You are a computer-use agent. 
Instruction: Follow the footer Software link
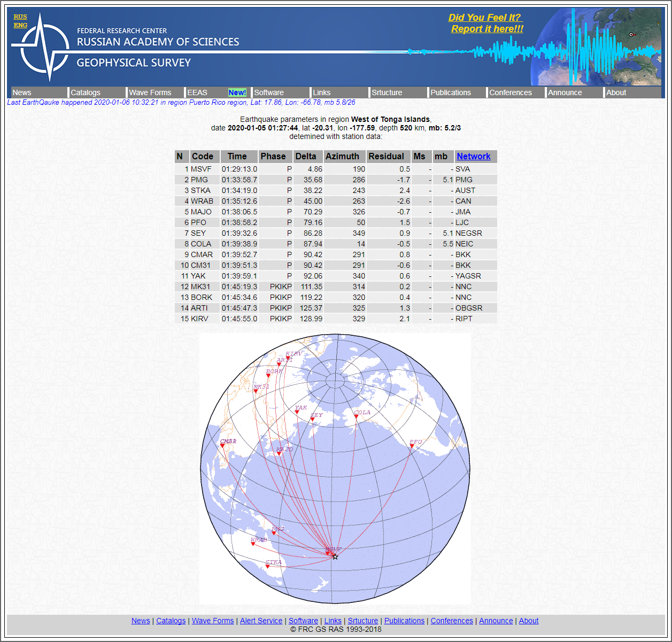tap(303, 621)
